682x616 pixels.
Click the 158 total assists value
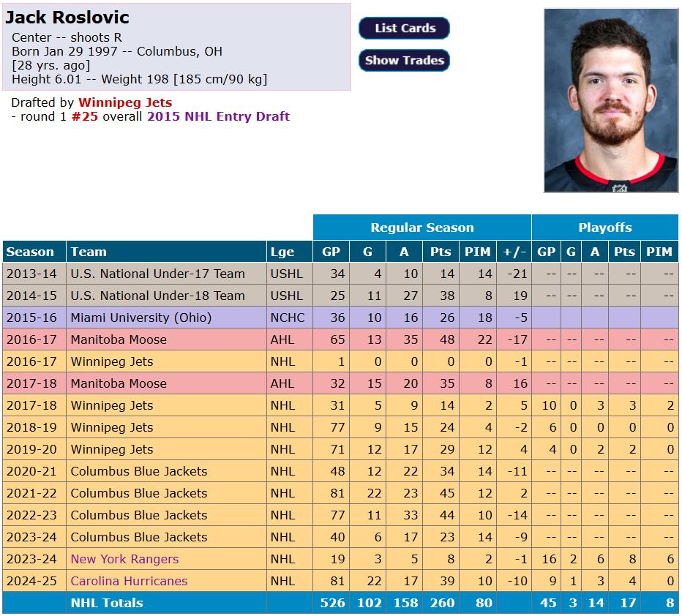pos(404,603)
